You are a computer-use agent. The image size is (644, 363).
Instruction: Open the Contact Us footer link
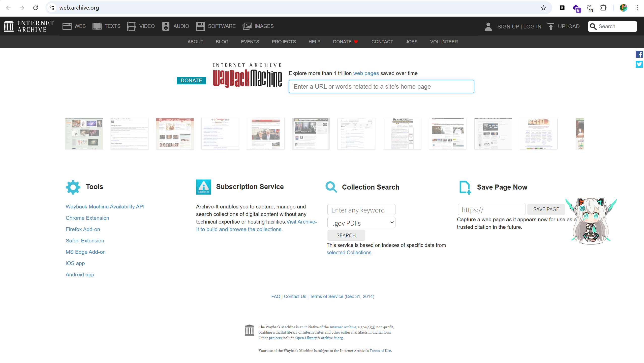(x=295, y=297)
